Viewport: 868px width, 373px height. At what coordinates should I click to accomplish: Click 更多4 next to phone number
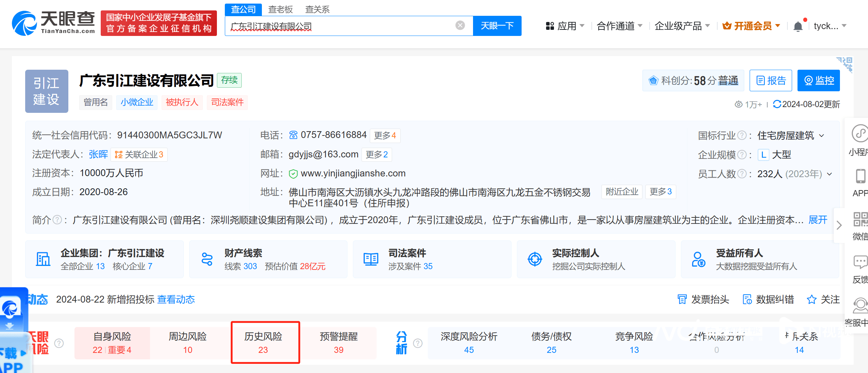tap(385, 135)
